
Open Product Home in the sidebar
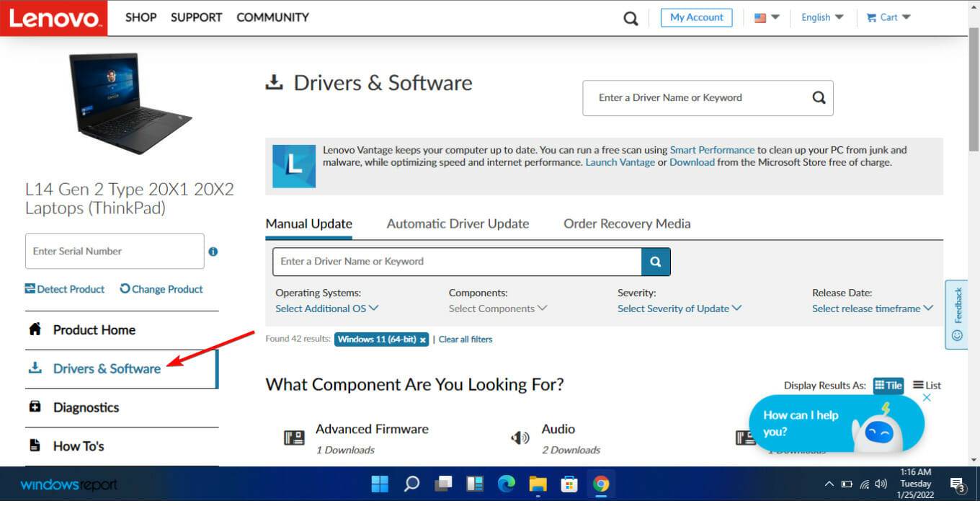122,330
